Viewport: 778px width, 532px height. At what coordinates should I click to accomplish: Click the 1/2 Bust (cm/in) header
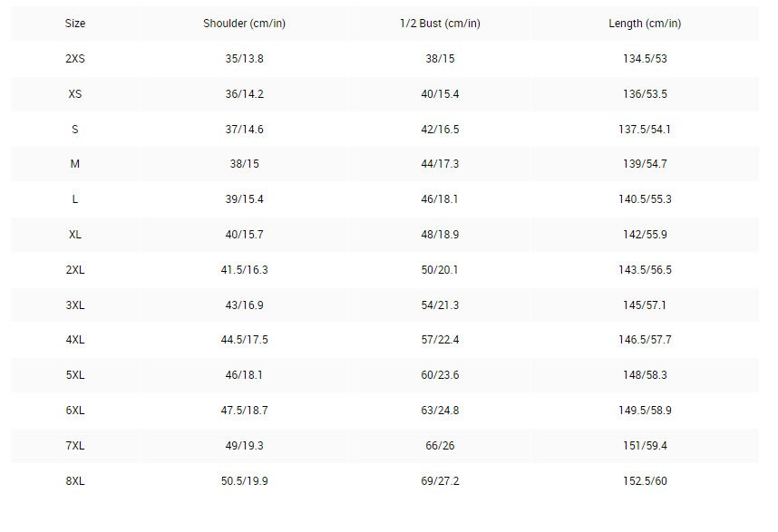[x=440, y=24]
